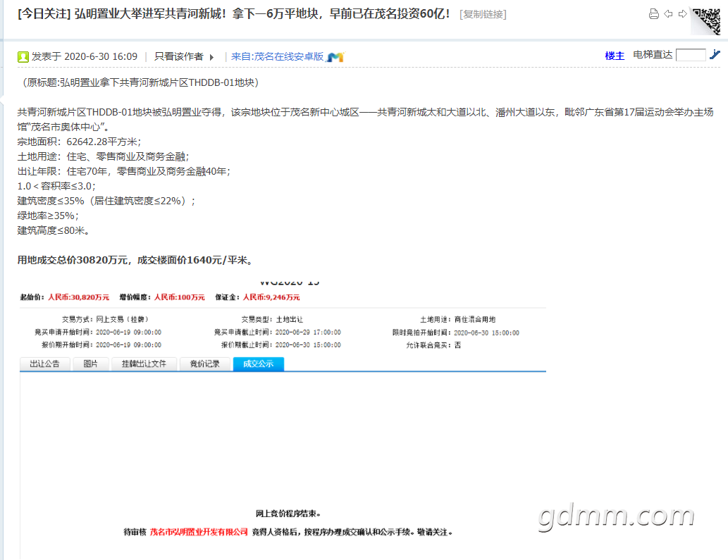Open 来自:茂名在线安卓版 link
The width and height of the screenshot is (728, 560).
(277, 56)
